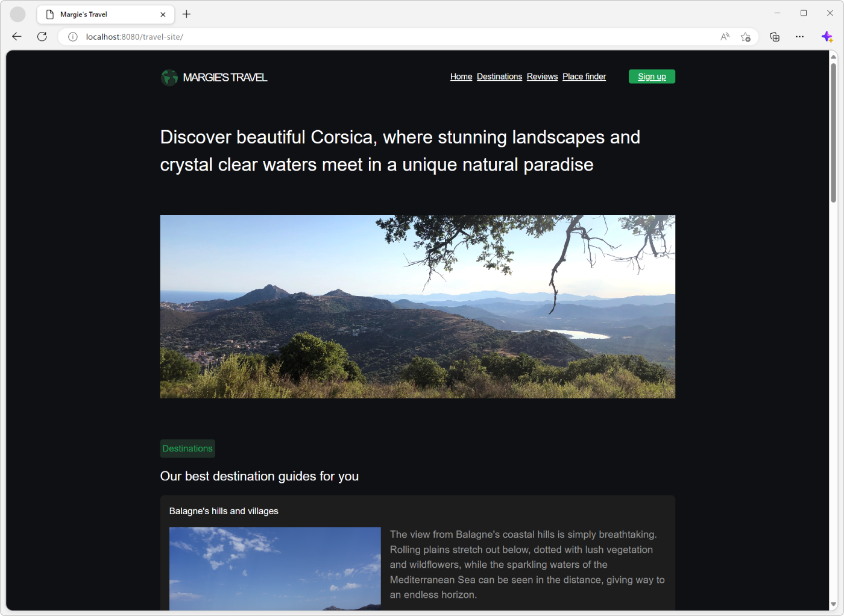Screen dimensions: 844x616
Task: View site information via the page info icon
Action: pos(72,37)
